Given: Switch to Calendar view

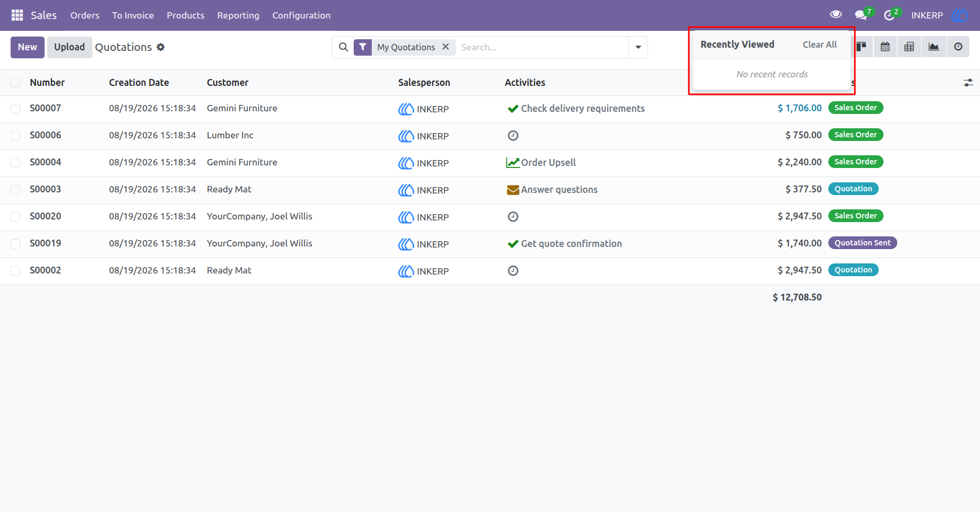Looking at the screenshot, I should (x=885, y=47).
